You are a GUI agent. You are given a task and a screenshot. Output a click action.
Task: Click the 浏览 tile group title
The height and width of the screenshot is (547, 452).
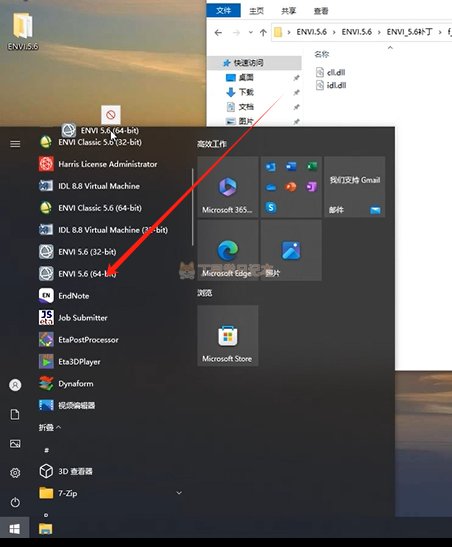coord(204,293)
